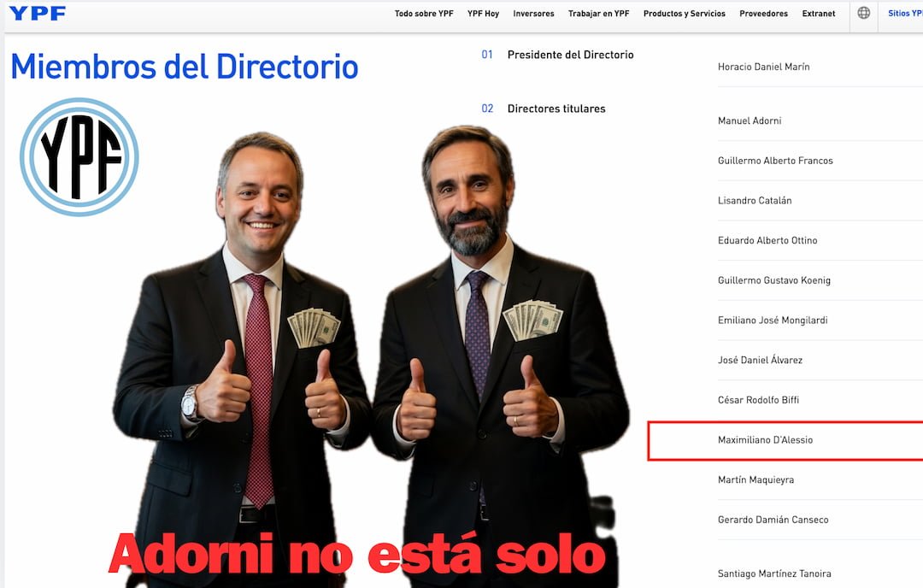The width and height of the screenshot is (923, 588).
Task: Click Manuel Adorni in directors list
Action: tap(750, 121)
